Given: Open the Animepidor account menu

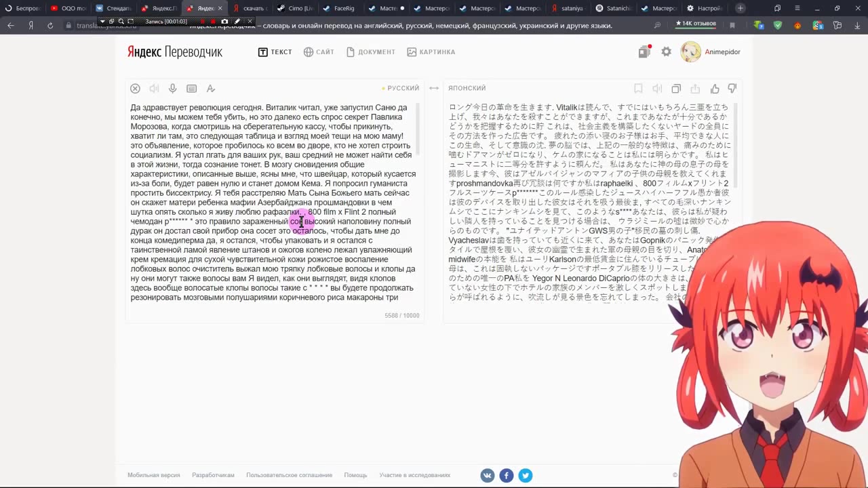Looking at the screenshot, I should pos(722,52).
